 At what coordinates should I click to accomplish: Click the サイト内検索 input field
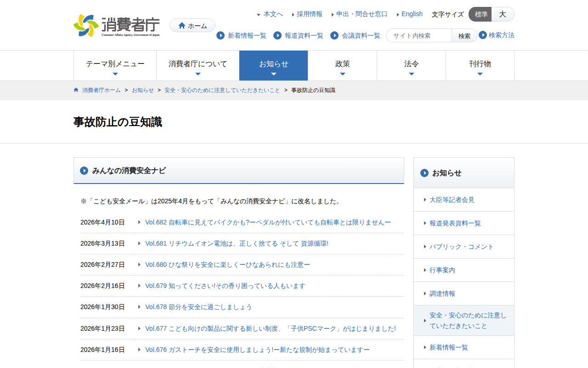click(x=419, y=35)
